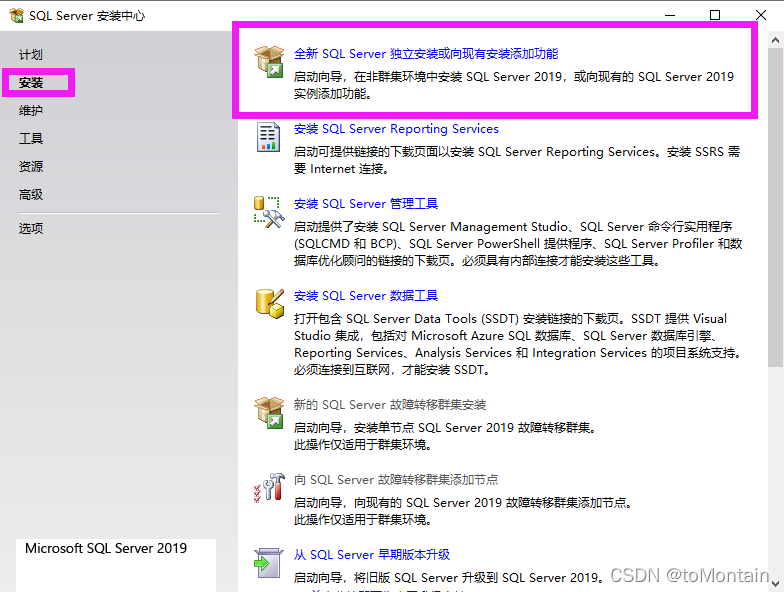The height and width of the screenshot is (592, 784).
Task: Click the wrench icon beside 向 SQL Server 故障转移群集添加节点
Action: (269, 488)
